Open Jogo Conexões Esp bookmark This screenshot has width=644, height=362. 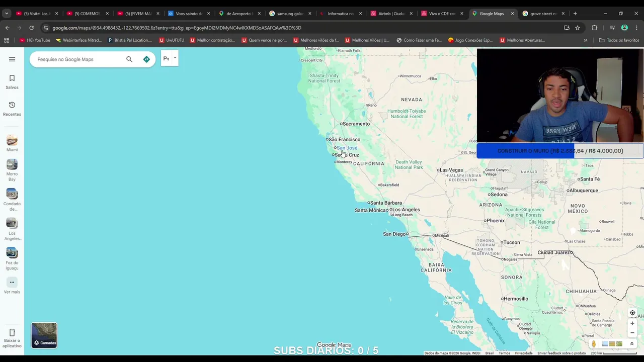point(470,40)
